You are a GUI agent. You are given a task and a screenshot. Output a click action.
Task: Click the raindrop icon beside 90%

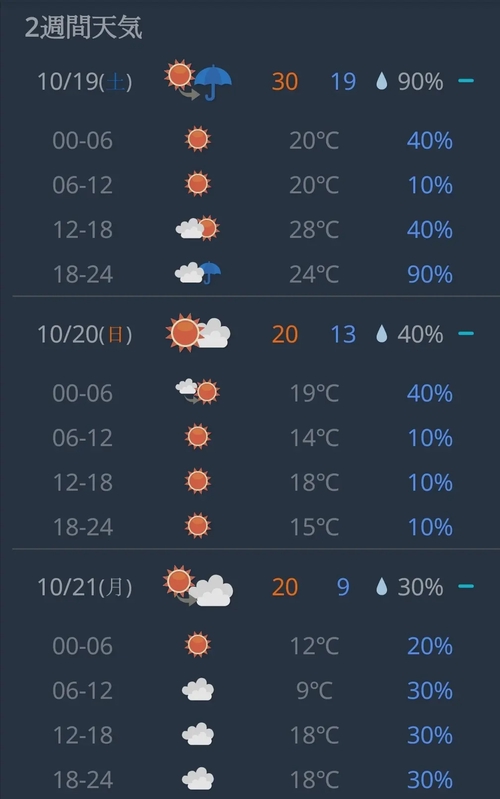click(x=381, y=81)
